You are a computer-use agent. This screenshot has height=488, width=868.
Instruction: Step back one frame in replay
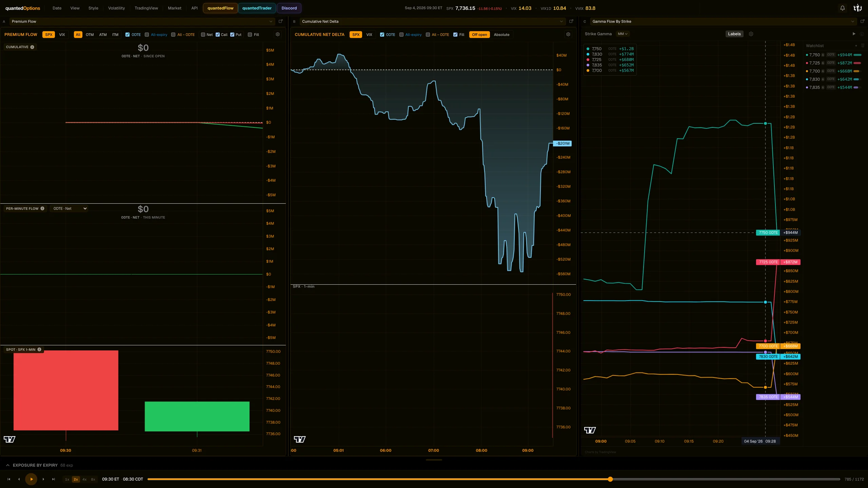(x=19, y=479)
